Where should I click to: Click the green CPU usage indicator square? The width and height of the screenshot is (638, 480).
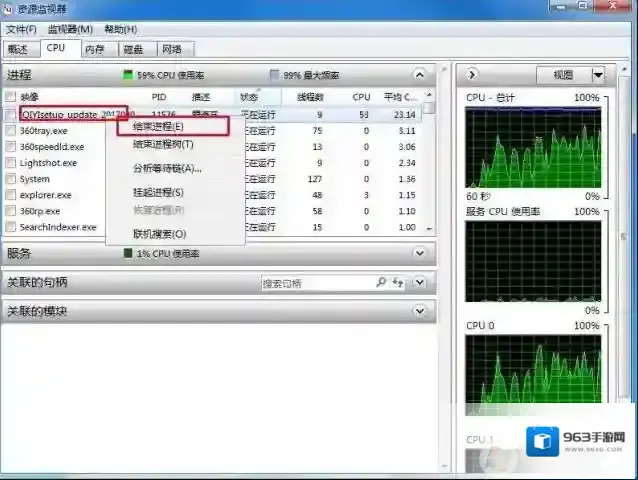tap(128, 75)
